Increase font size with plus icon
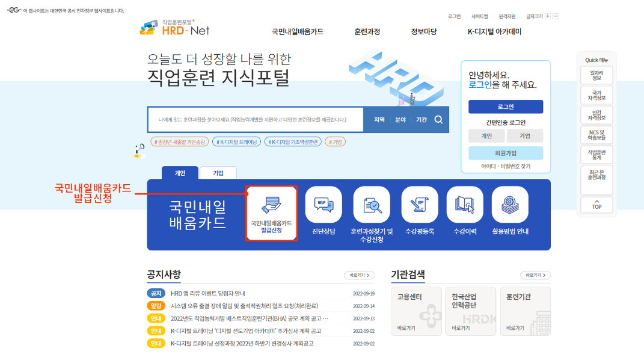Viewport: 644px width, 360px height. [547, 16]
